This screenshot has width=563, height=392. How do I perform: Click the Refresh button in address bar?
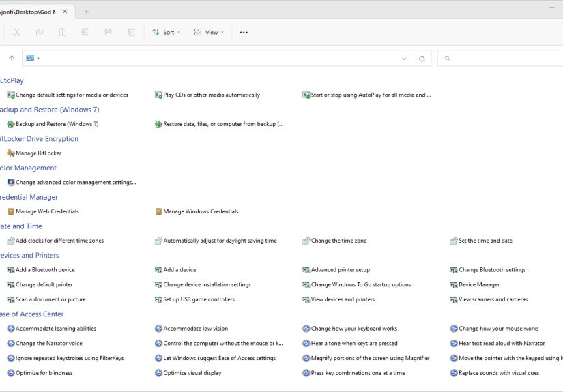pyautogui.click(x=422, y=59)
